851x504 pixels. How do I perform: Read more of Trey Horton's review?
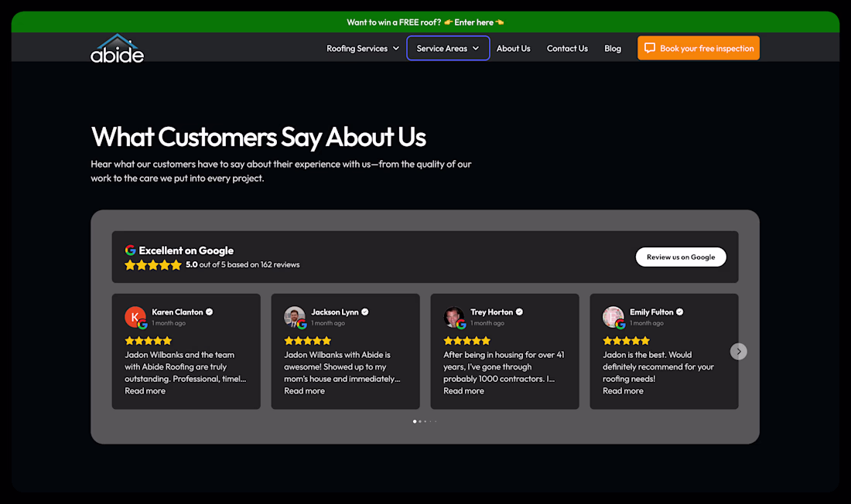pos(463,390)
